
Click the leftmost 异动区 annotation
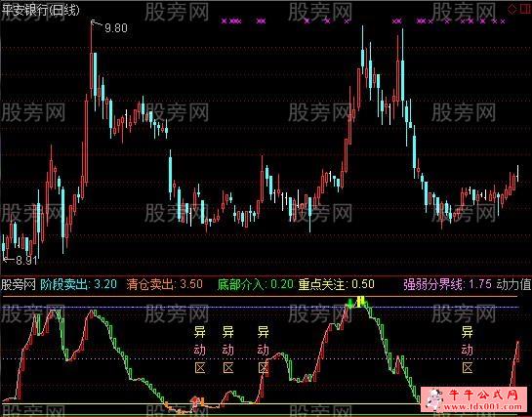coord(200,350)
